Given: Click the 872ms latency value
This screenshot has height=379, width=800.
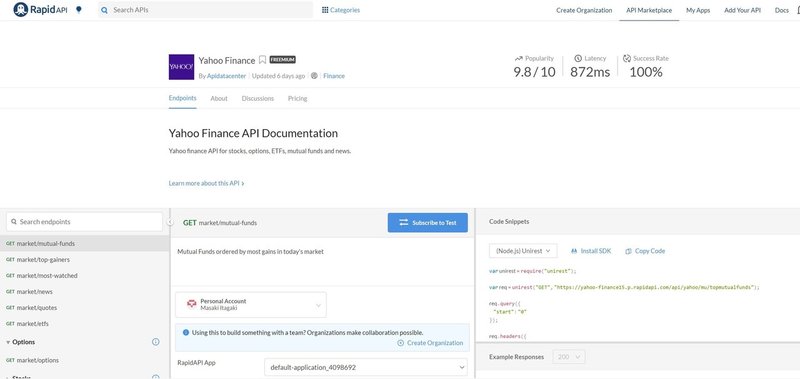Looking at the screenshot, I should (x=590, y=72).
